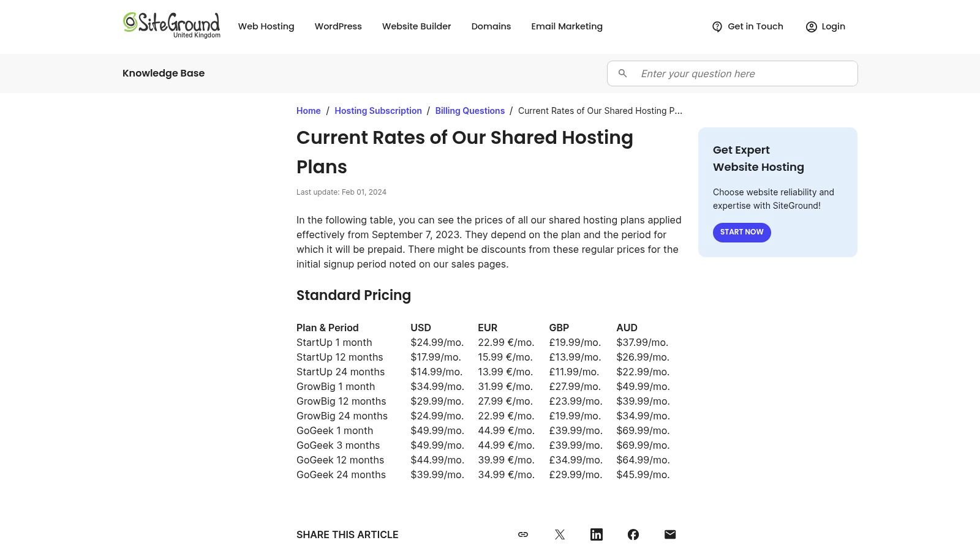Click the GrowBig 12 months row label
The height and width of the screenshot is (551, 980).
(x=341, y=401)
